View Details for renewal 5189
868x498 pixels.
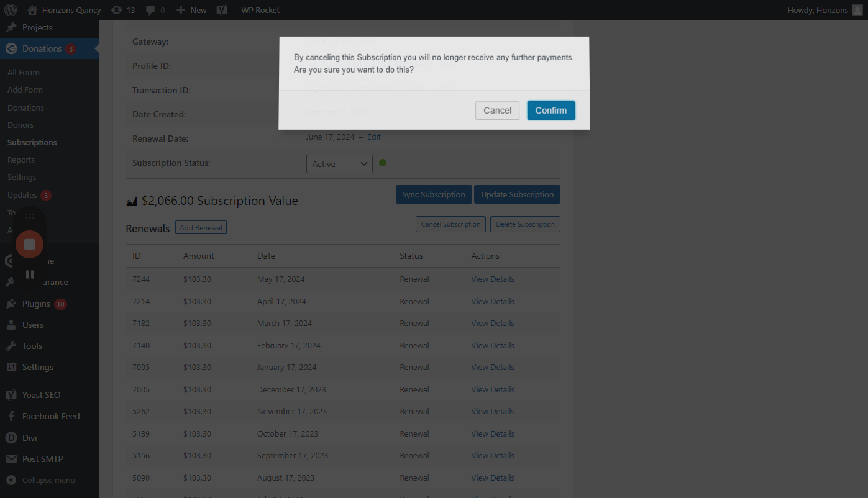tap(493, 433)
